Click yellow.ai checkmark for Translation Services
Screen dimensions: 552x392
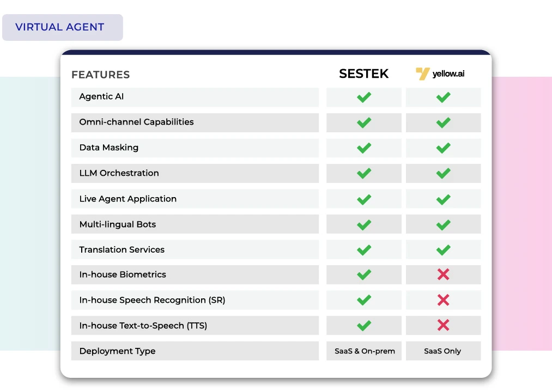[x=443, y=250]
